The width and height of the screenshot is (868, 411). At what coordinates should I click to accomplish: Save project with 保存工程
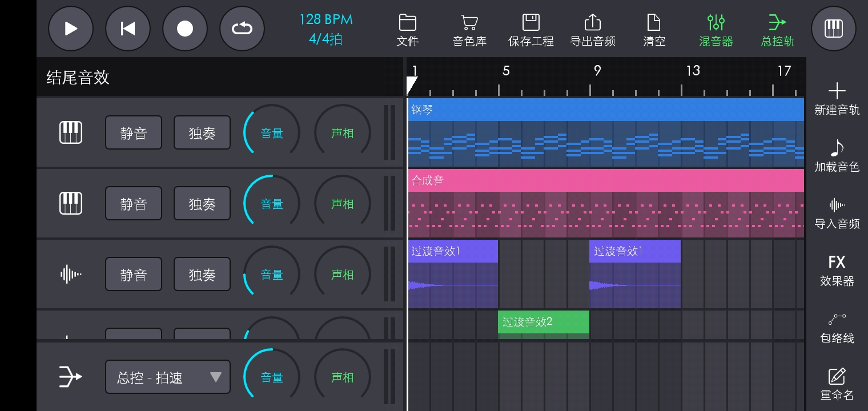(x=531, y=30)
